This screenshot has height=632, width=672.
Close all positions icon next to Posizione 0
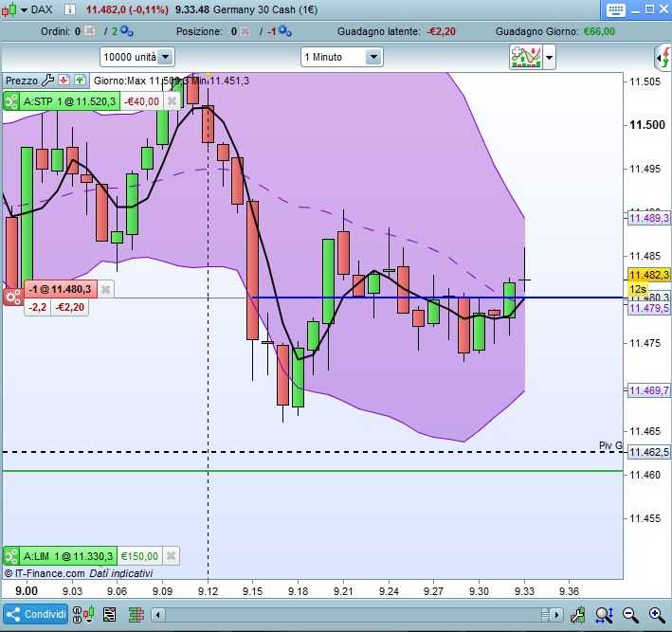pos(245,31)
